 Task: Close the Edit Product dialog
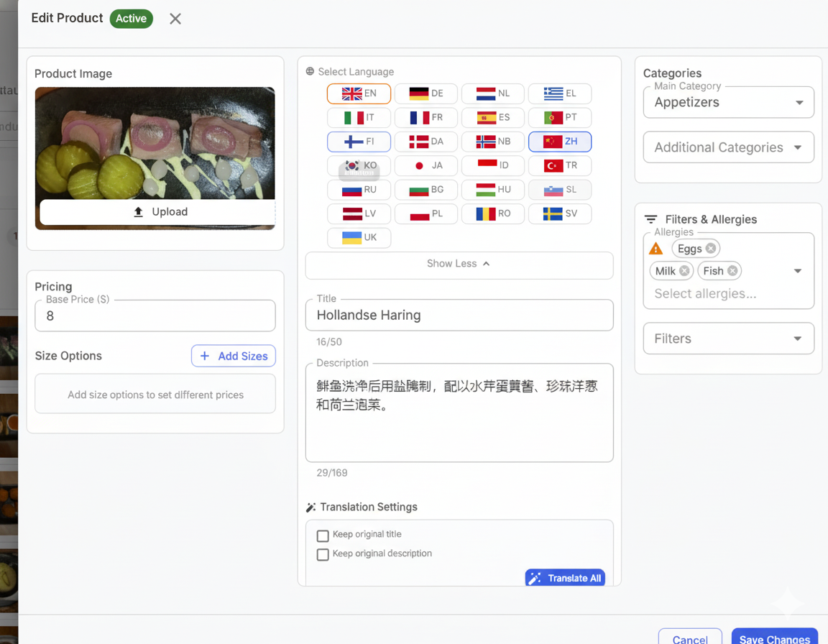coord(175,19)
